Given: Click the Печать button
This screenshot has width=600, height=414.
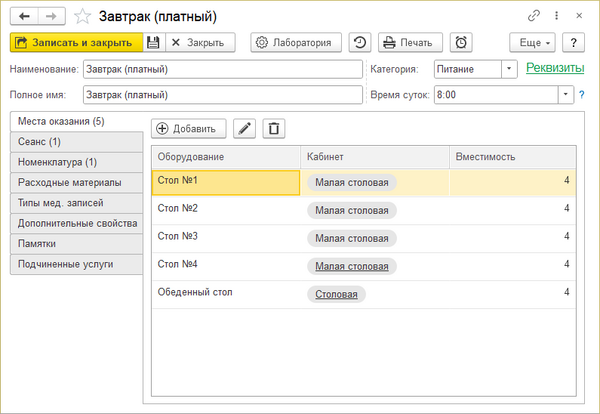Looking at the screenshot, I should click(x=410, y=42).
